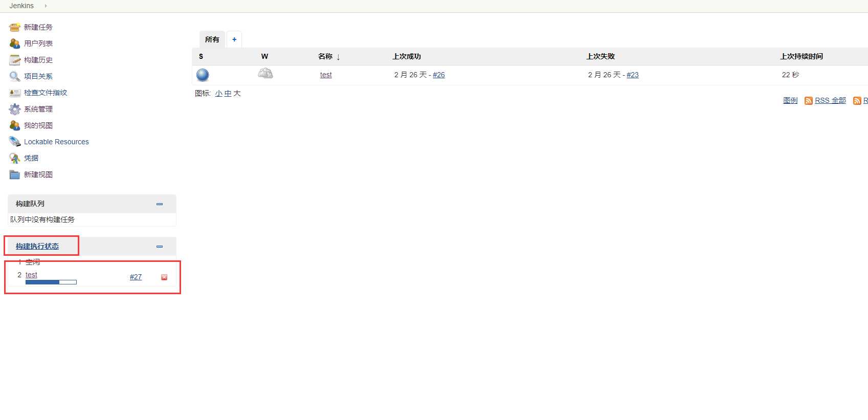Screen dimensions: 868x420
Task: Open 构建执行状态 executor status link
Action: (37, 246)
